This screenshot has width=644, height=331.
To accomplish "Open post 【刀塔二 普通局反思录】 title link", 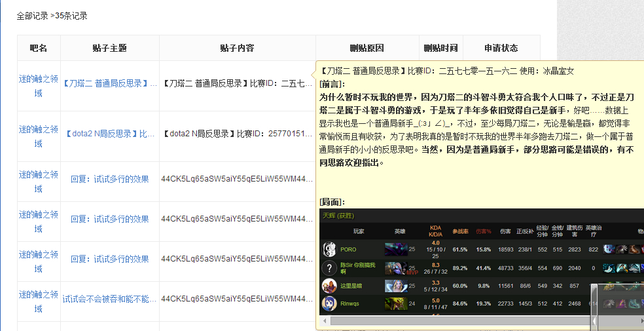I will click(x=110, y=84).
